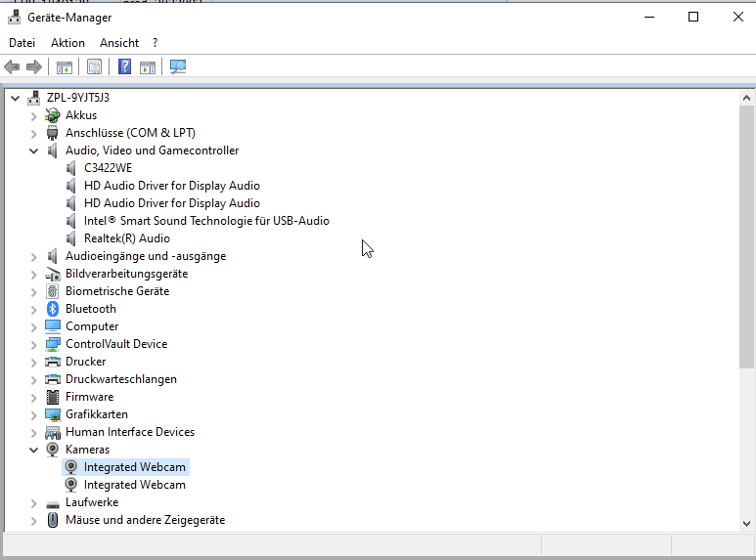The height and width of the screenshot is (560, 756).
Task: Open the Ansicht menu
Action: click(x=119, y=43)
